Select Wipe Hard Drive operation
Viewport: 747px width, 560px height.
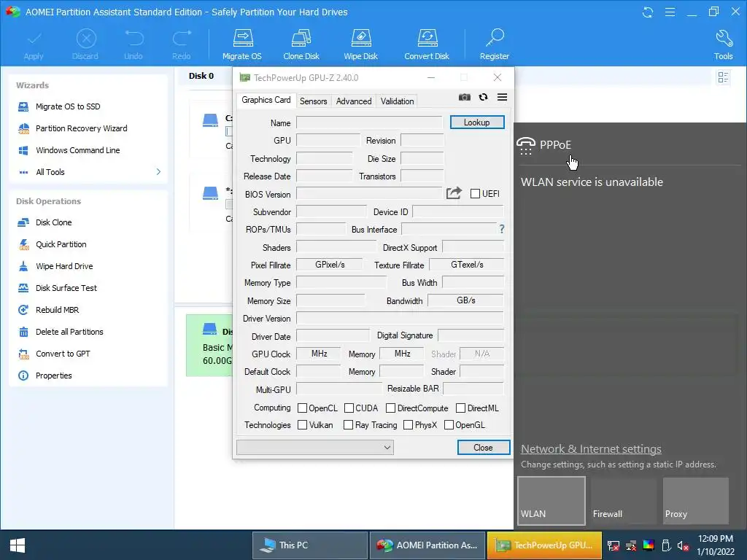[x=55, y=266]
